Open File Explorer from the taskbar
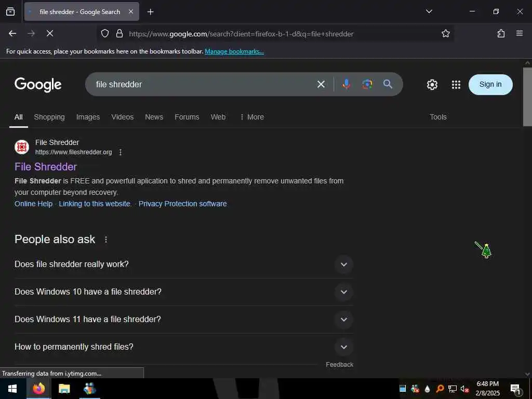This screenshot has height=399, width=532. tap(64, 389)
